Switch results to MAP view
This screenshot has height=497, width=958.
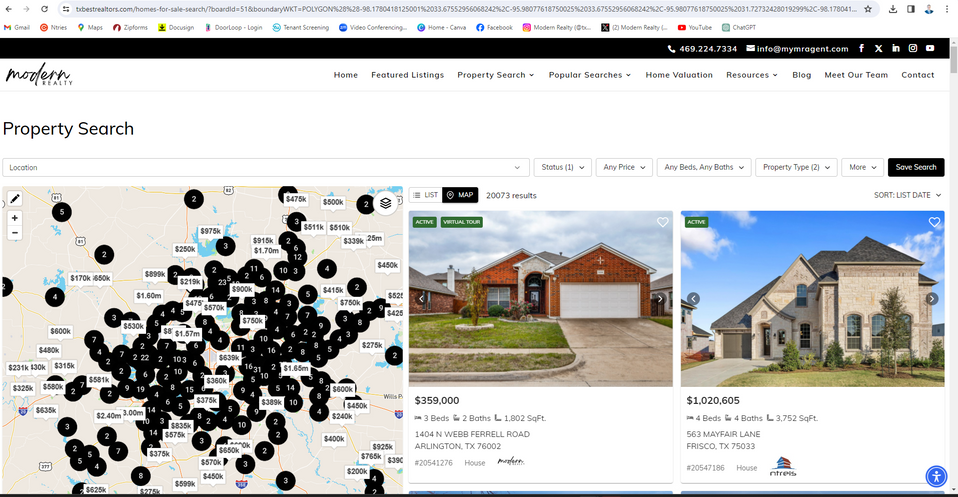(460, 195)
